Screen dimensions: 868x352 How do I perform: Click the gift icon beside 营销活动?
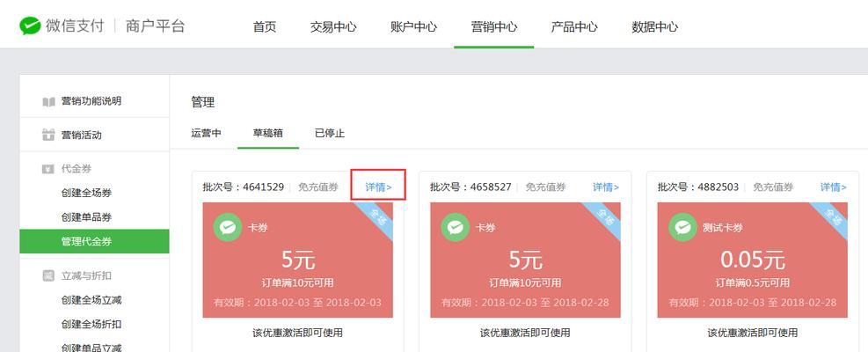point(48,135)
